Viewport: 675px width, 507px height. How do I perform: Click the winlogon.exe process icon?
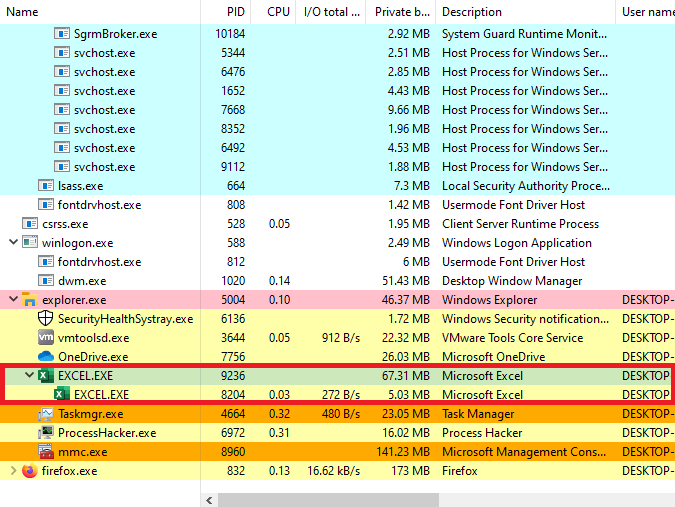point(30,243)
